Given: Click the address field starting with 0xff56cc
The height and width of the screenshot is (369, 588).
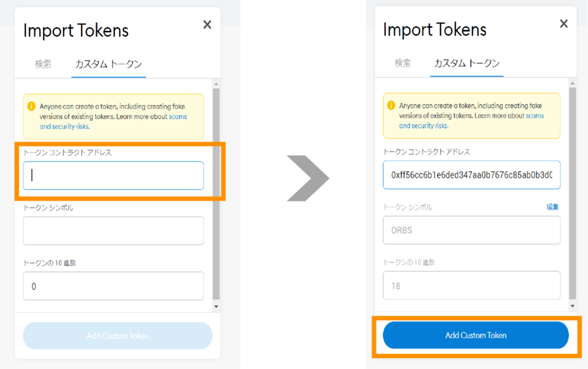Looking at the screenshot, I should [471, 175].
